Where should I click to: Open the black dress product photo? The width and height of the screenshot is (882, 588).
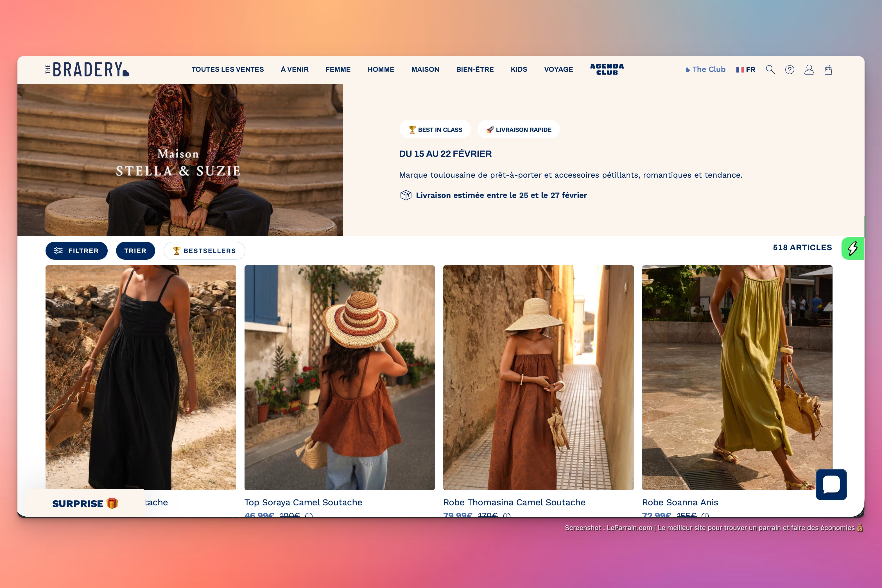(x=141, y=378)
